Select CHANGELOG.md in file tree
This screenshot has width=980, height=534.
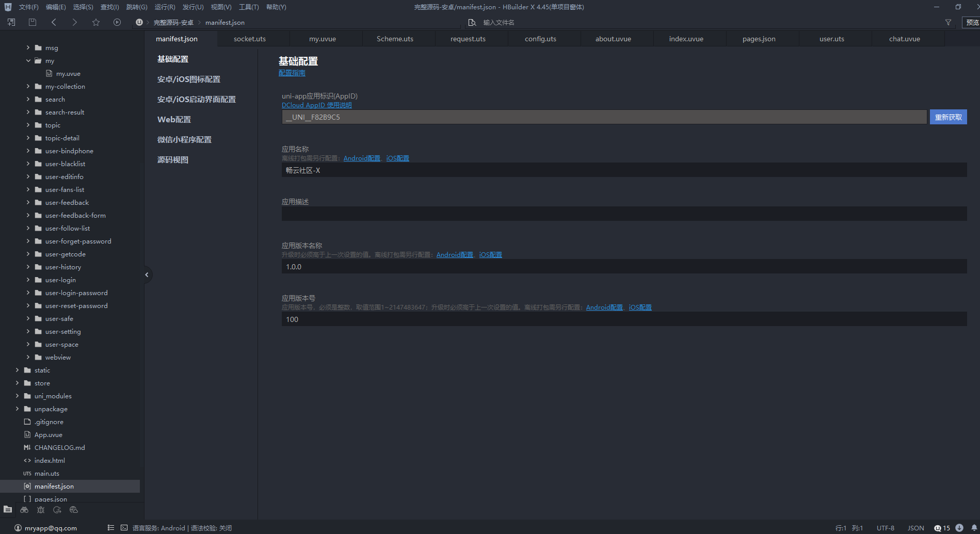pos(59,447)
